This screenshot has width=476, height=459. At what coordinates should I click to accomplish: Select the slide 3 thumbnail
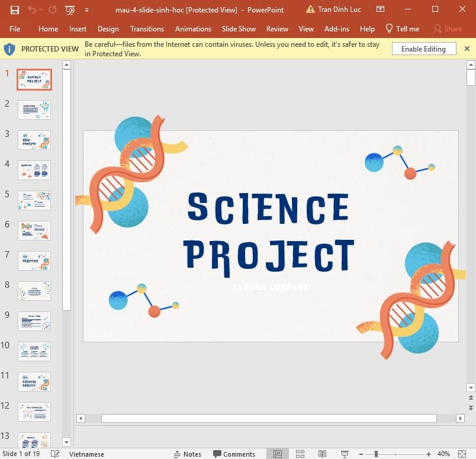(x=34, y=140)
